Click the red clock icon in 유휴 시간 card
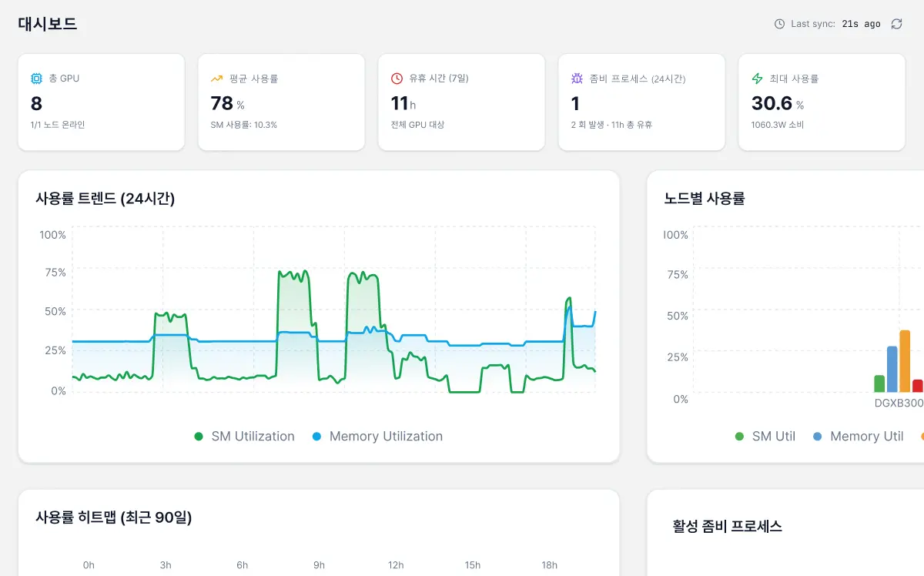 [x=397, y=78]
